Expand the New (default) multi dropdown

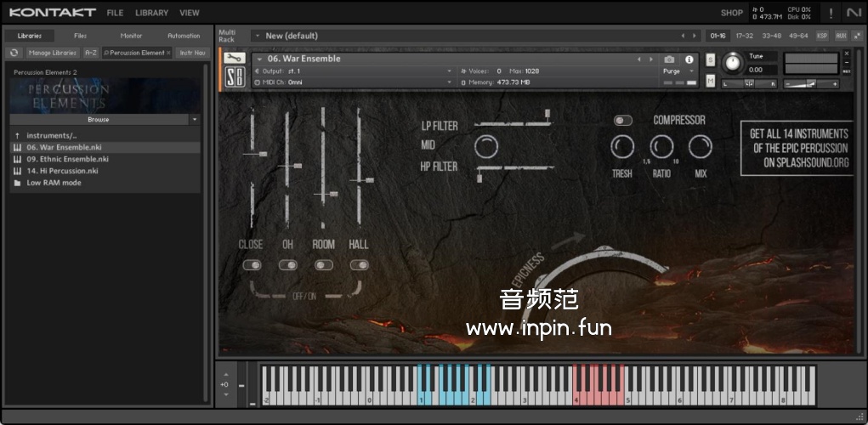(x=256, y=36)
